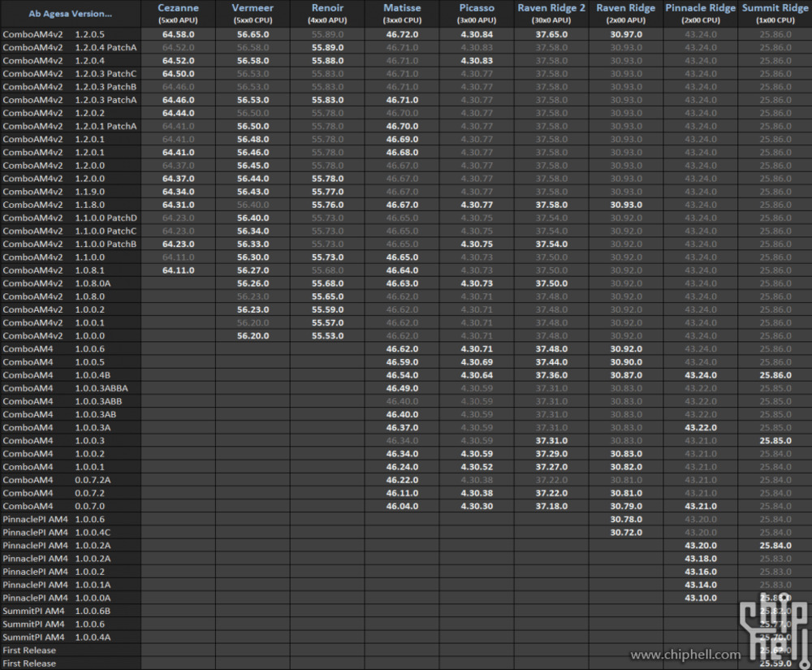Click the Cezanne column header
The width and height of the screenshot is (812, 670).
coord(178,14)
